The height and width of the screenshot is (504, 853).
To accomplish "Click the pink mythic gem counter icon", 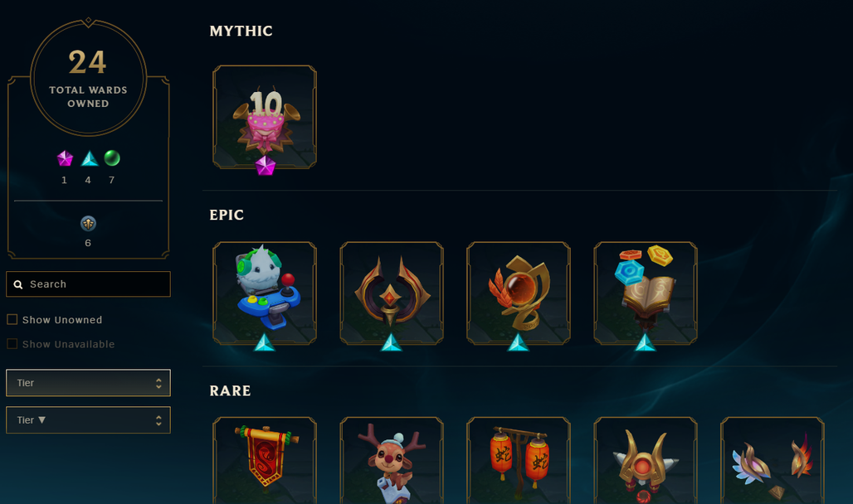I will 65,158.
